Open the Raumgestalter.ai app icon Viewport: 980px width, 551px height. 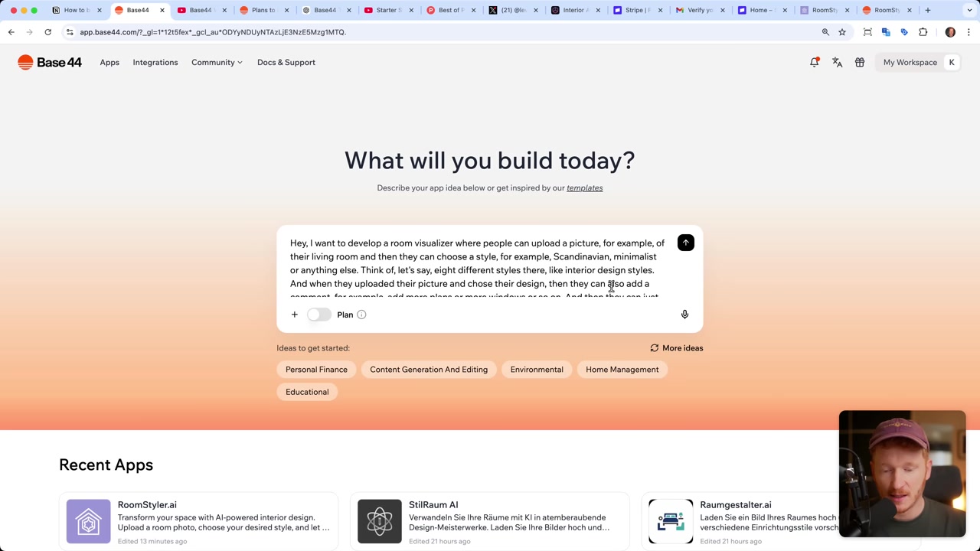671,521
